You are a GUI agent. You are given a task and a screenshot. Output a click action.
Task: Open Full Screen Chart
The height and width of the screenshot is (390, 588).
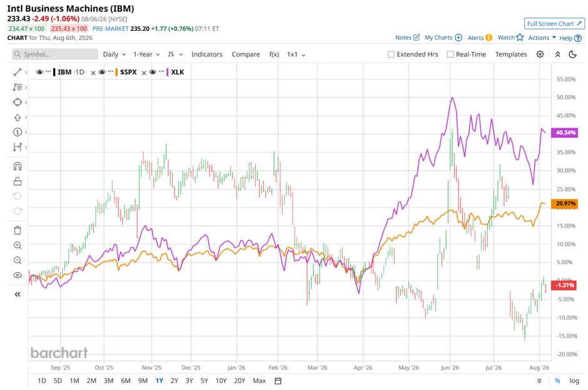tap(555, 24)
